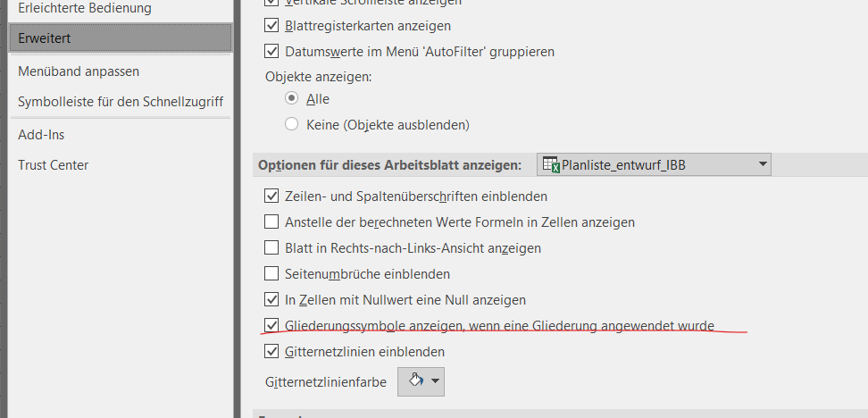Enable 'Seitenumbrüche einblenden' option
The height and width of the screenshot is (418, 868).
point(272,273)
